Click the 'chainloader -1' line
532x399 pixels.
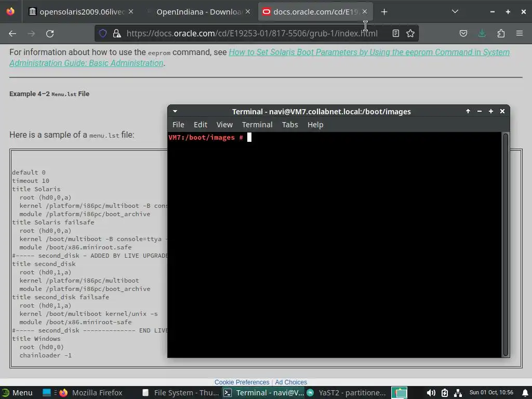[46, 355]
